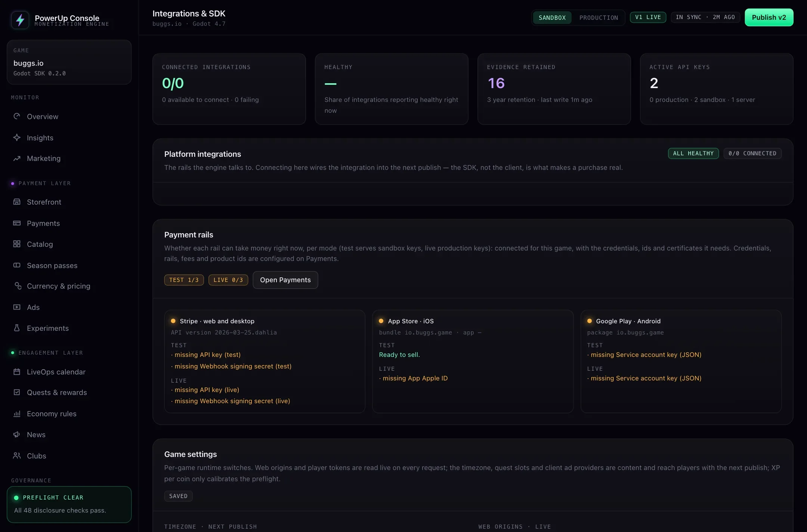
Task: Click the PowerUp lightning bolt logo
Action: point(20,20)
